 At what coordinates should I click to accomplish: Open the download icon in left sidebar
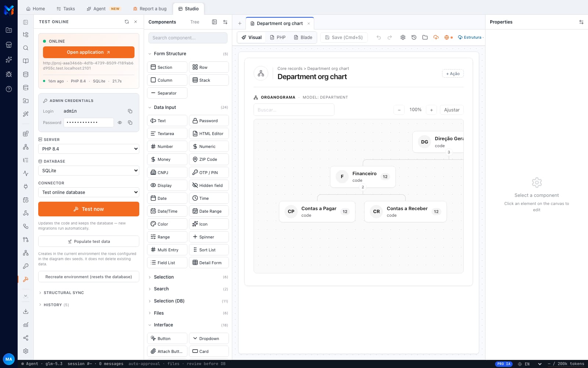coord(26,311)
